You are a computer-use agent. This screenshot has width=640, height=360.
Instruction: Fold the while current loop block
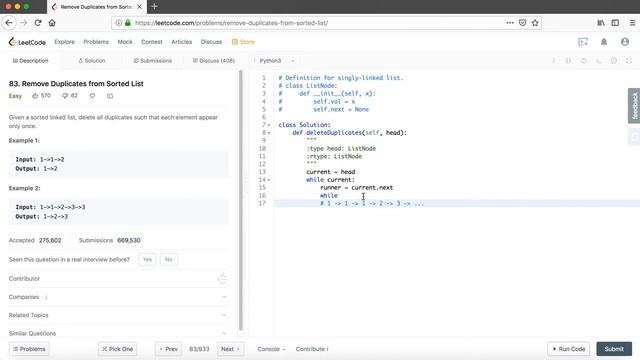coord(269,180)
